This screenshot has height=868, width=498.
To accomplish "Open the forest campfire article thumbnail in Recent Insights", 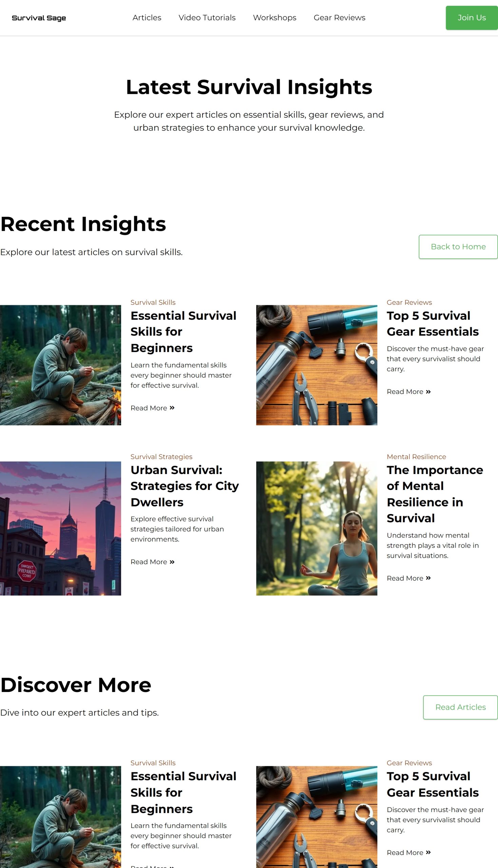I will (60, 365).
